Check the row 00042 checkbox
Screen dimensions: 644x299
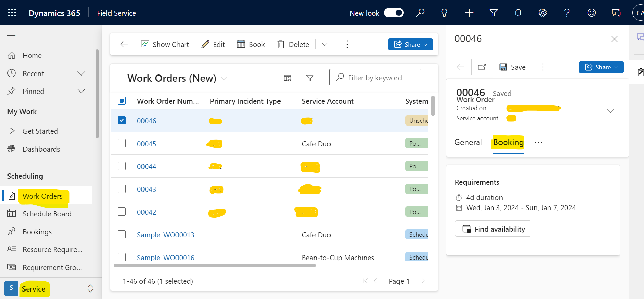[x=122, y=212]
